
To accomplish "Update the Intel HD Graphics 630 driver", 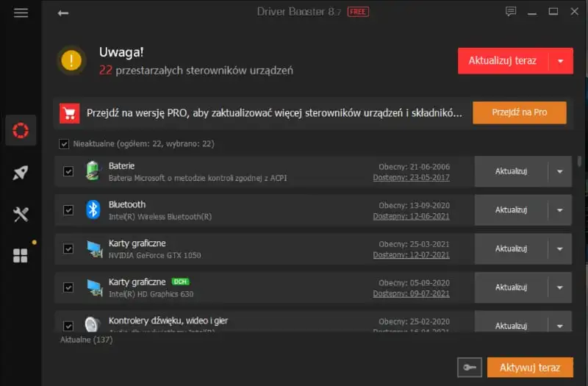I will coord(511,287).
